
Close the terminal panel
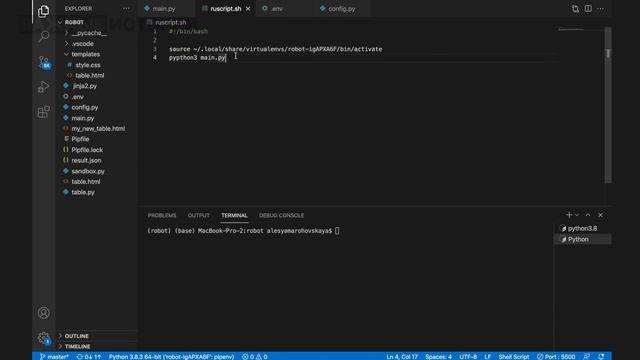[600, 215]
